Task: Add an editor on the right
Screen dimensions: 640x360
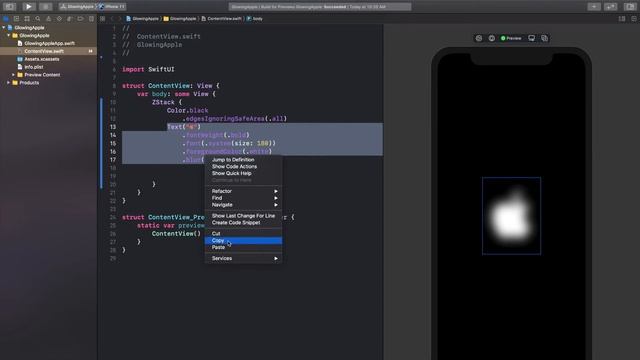Action: [x=633, y=19]
